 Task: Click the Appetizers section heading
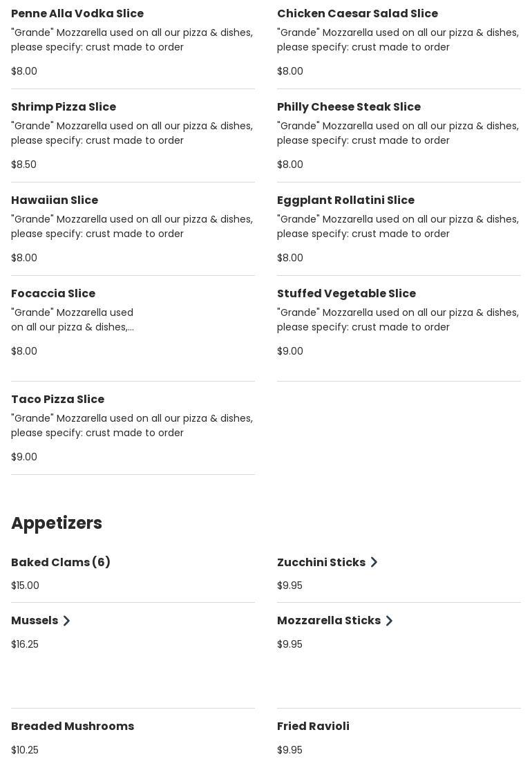click(x=57, y=523)
